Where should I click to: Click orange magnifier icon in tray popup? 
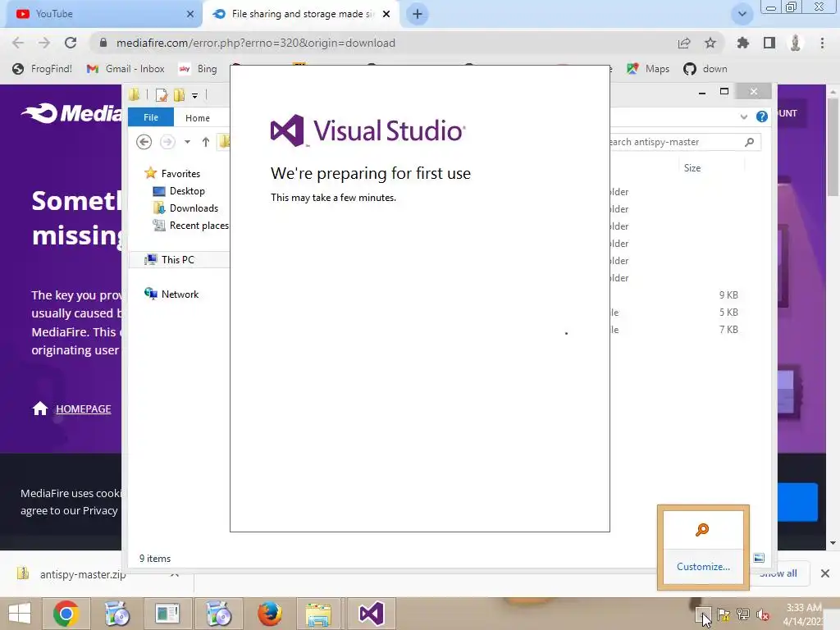coord(702,530)
